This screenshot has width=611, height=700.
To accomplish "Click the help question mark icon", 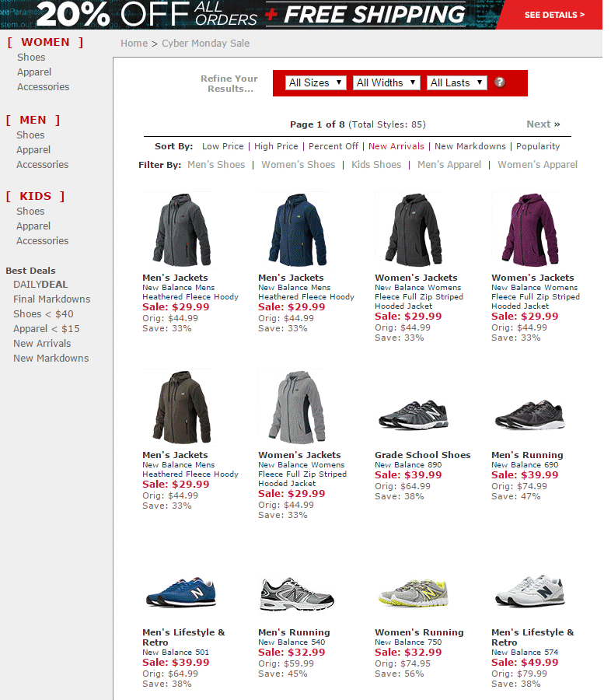I will 500,82.
